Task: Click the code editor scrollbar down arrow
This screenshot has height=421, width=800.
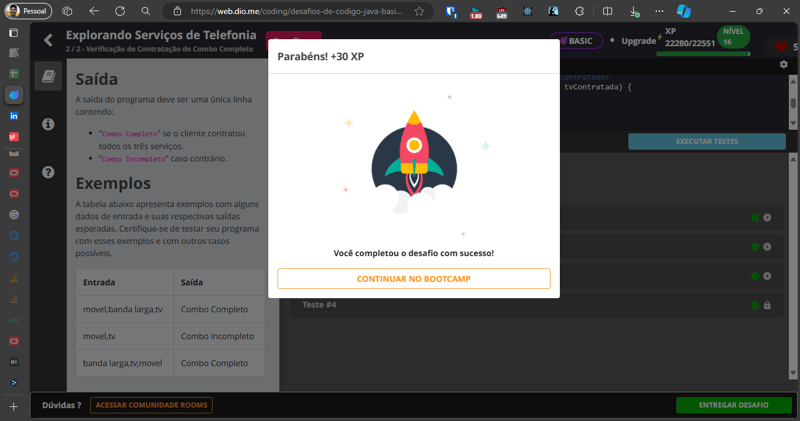Action: [x=793, y=123]
